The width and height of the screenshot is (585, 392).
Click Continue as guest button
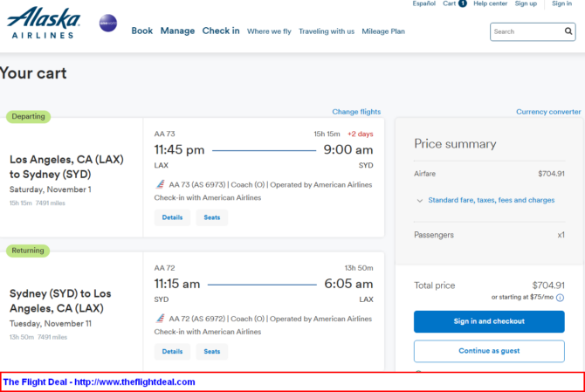[489, 351]
